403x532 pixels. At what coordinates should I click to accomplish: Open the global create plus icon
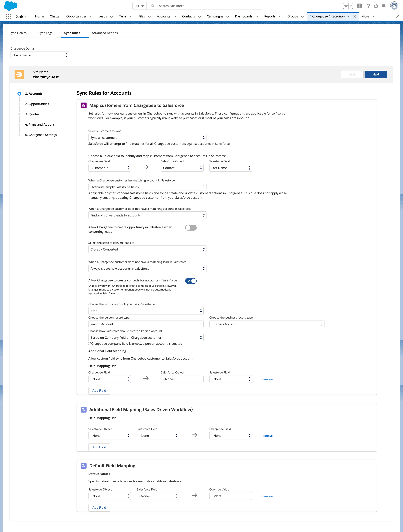[359, 6]
